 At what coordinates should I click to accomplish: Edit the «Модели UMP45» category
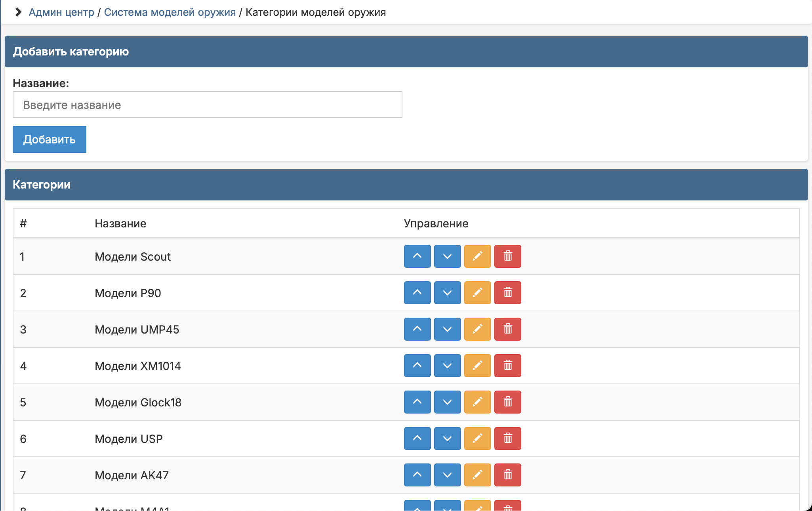point(477,329)
